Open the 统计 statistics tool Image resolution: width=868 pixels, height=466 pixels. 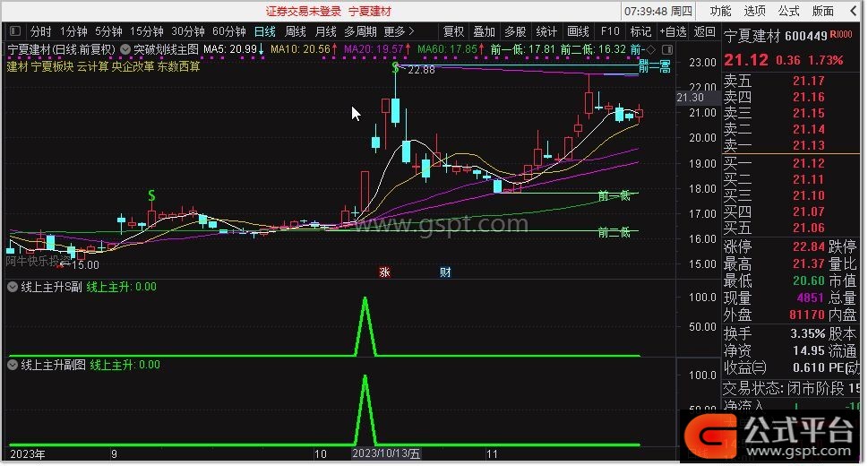click(546, 31)
